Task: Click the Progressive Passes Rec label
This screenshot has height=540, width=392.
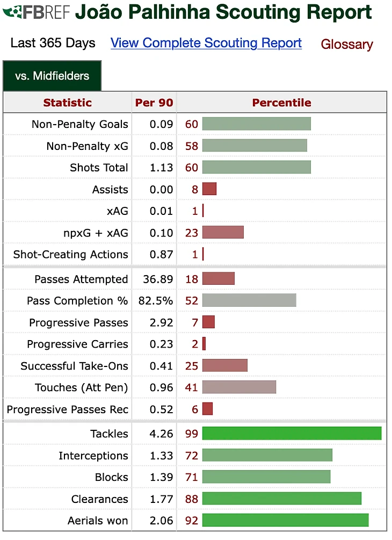Action: (x=68, y=409)
